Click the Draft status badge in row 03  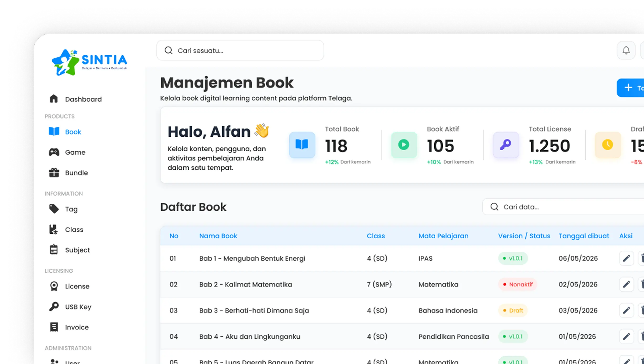click(513, 310)
